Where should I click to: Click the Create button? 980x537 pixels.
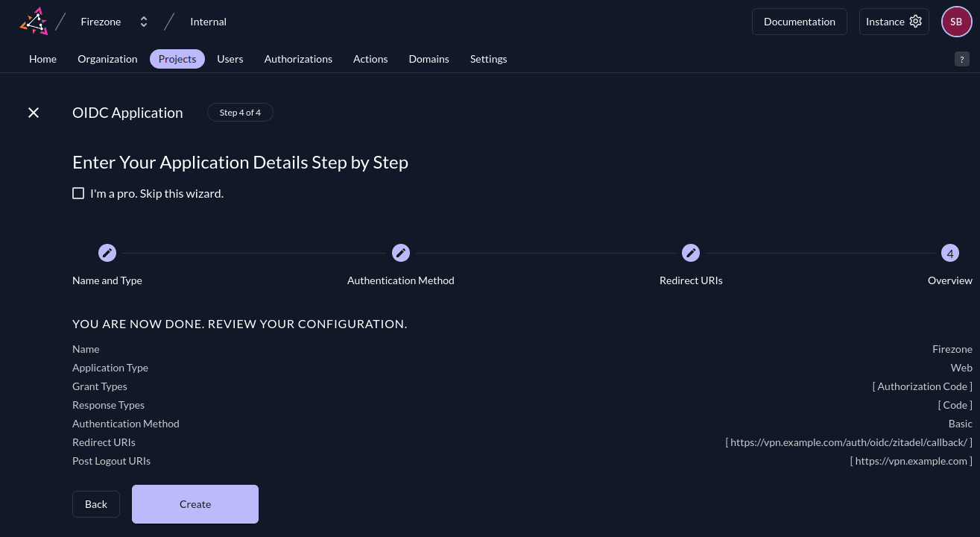click(x=195, y=503)
